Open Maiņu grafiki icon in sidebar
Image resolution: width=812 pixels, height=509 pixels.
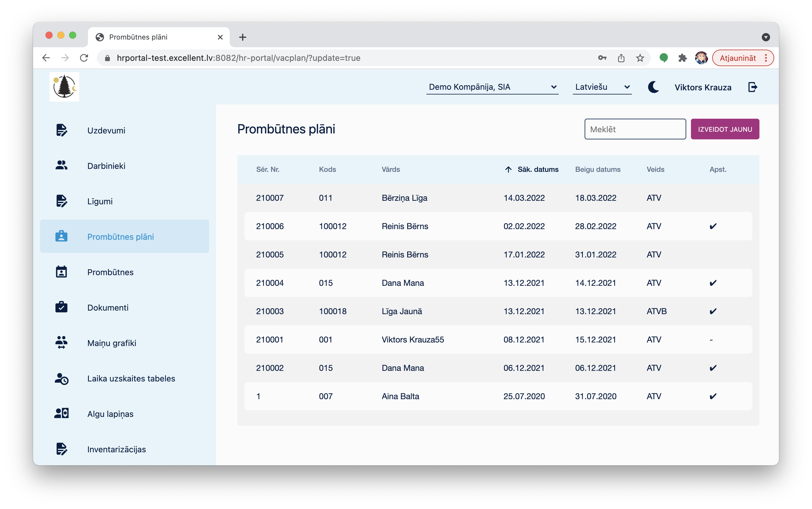(x=61, y=343)
